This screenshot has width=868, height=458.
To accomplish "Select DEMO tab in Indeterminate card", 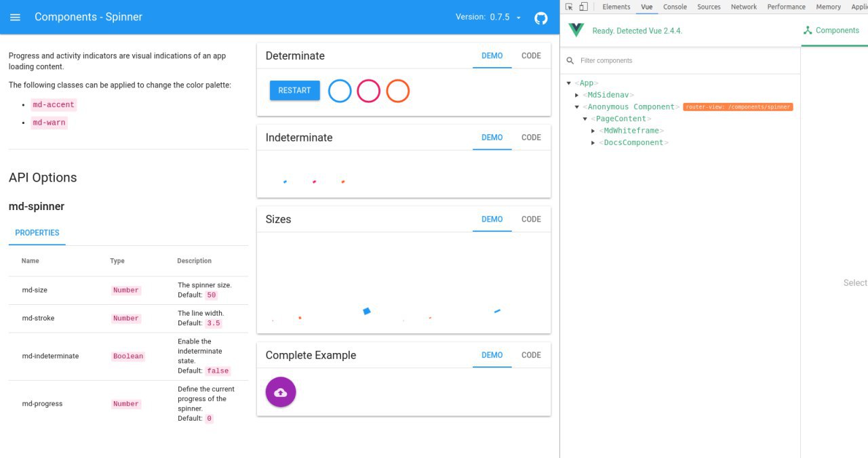I will [x=492, y=138].
